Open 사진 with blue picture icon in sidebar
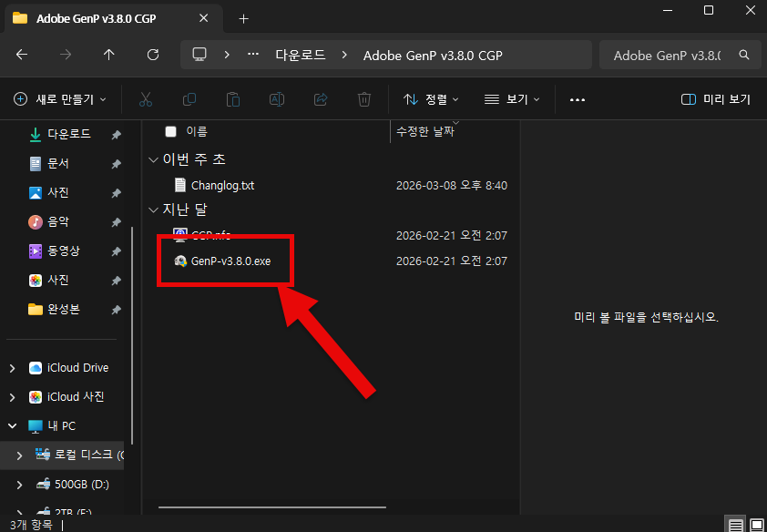Image resolution: width=767 pixels, height=532 pixels. [x=58, y=193]
